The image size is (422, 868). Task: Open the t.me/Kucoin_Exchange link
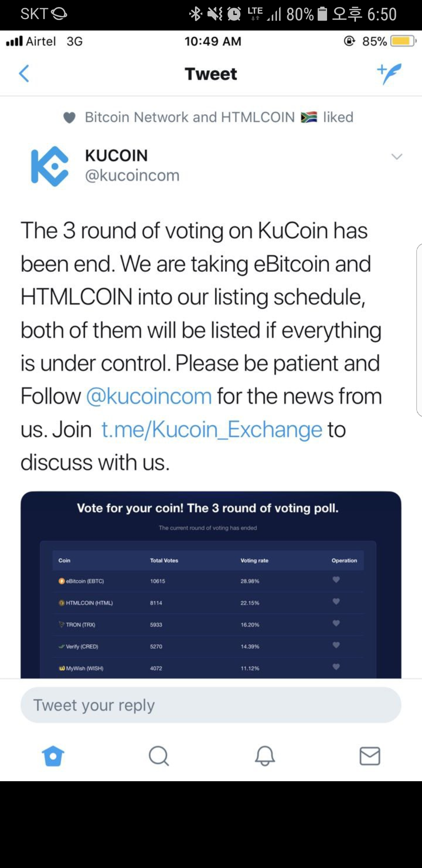click(212, 429)
